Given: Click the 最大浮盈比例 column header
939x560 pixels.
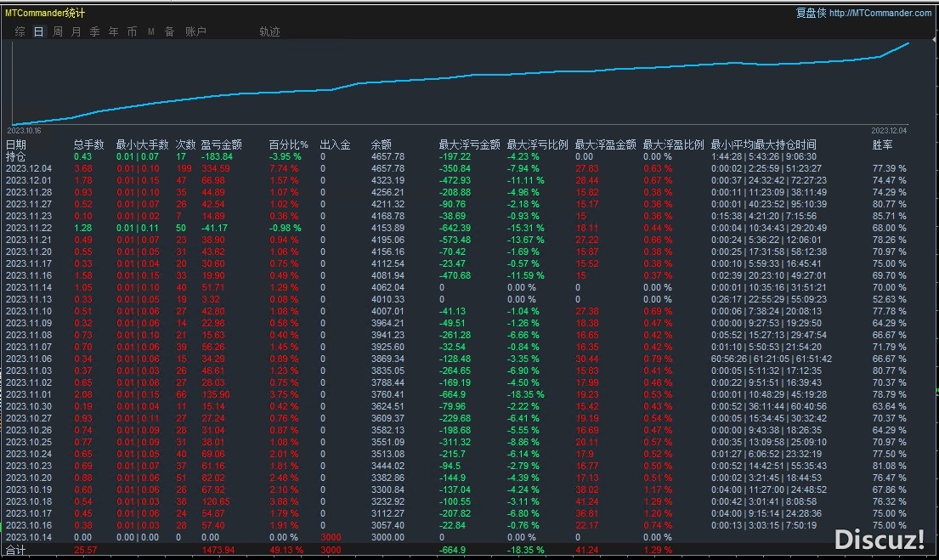Looking at the screenshot, I should [673, 144].
